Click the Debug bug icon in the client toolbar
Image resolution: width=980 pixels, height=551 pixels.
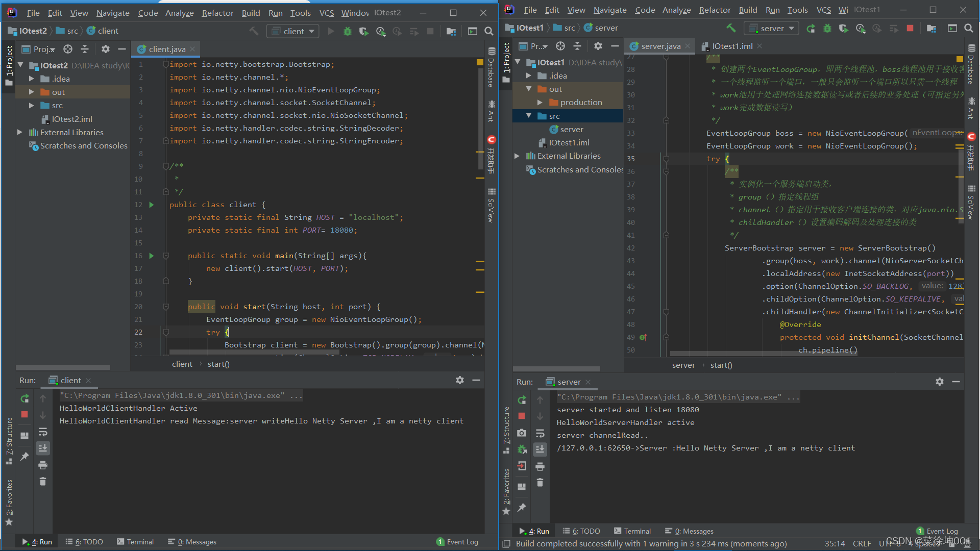click(x=347, y=31)
